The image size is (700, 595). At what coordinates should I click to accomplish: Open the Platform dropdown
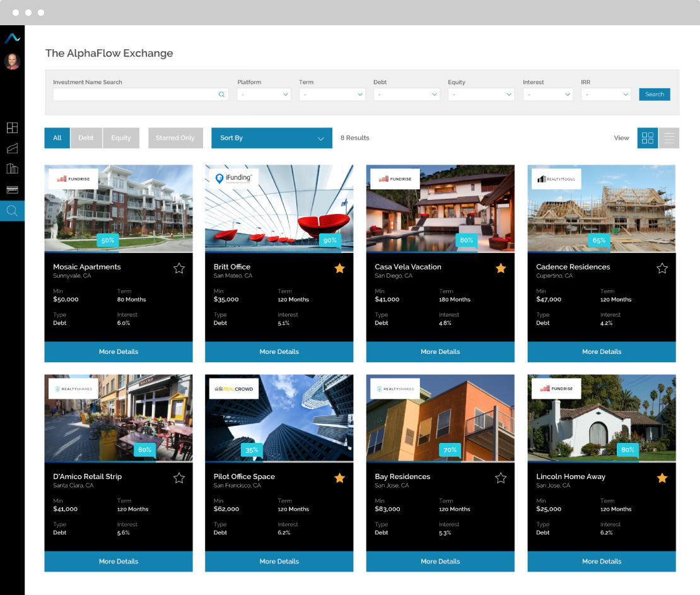[262, 94]
